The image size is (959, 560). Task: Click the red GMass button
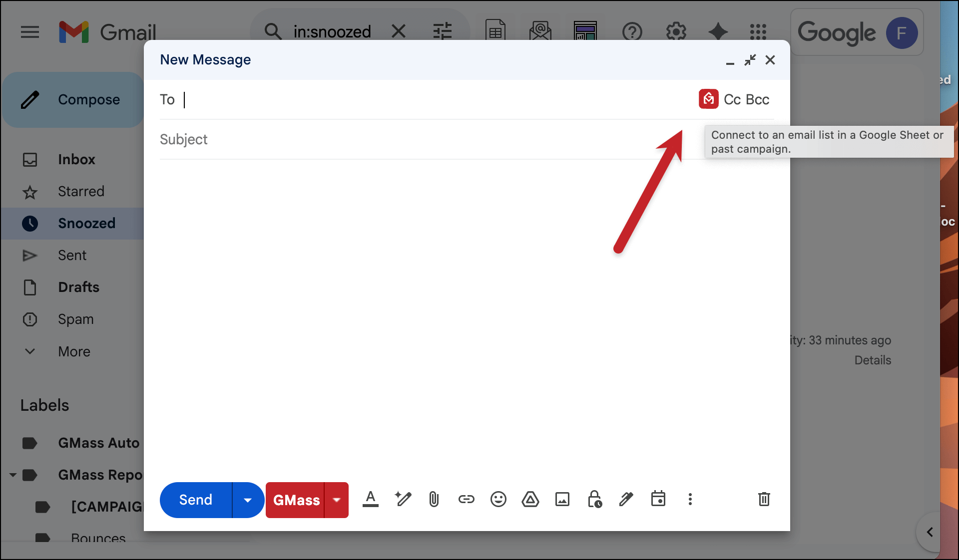tap(296, 500)
